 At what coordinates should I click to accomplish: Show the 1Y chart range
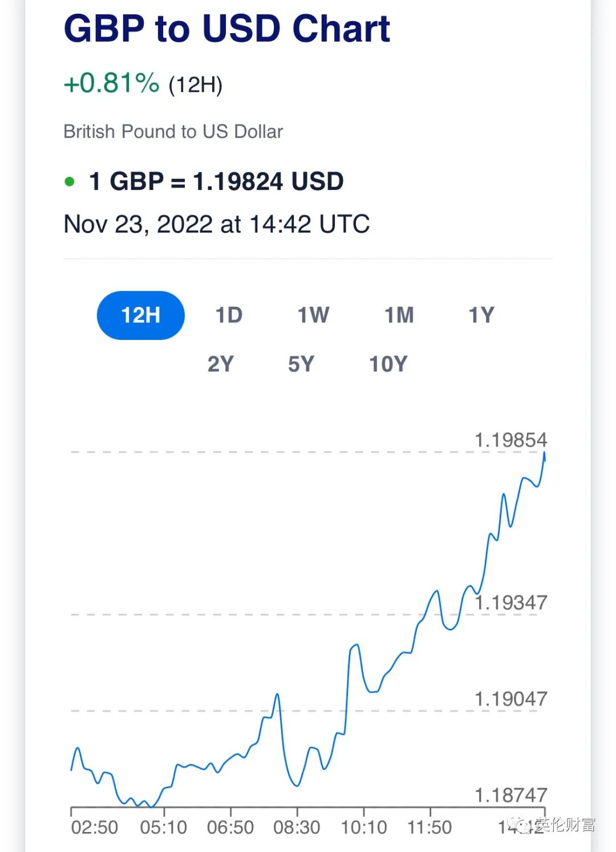tap(481, 315)
